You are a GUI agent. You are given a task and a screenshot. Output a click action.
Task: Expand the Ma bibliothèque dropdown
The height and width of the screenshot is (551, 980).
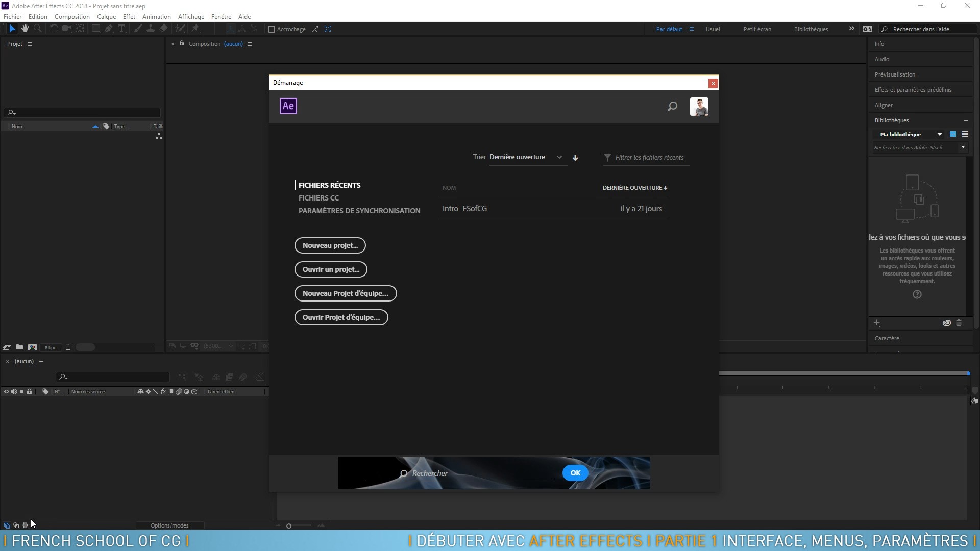[x=940, y=134]
